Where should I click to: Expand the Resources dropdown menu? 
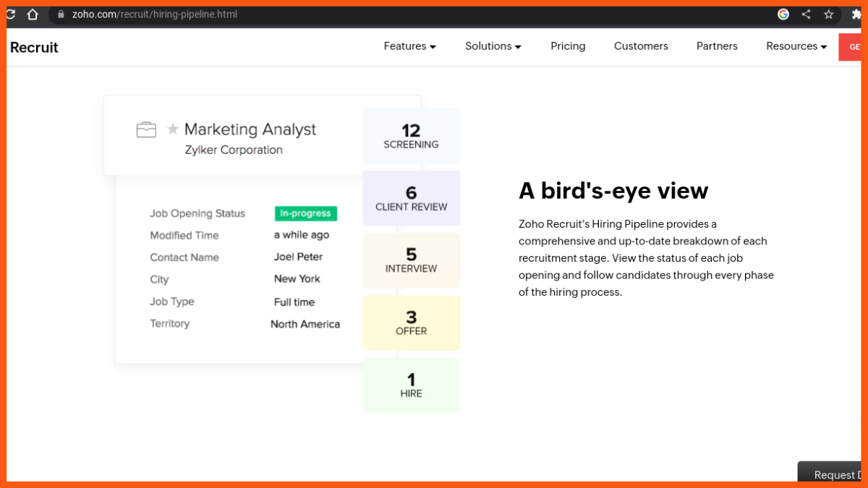point(796,46)
